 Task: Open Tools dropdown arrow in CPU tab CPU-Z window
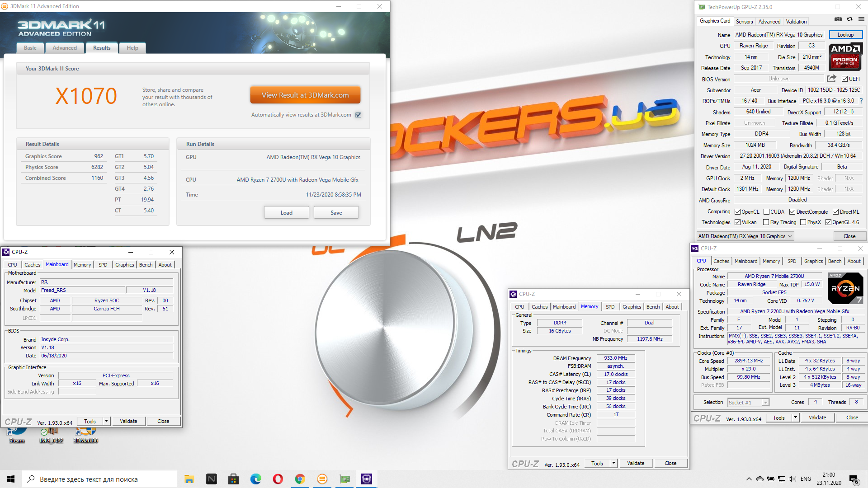pyautogui.click(x=795, y=418)
